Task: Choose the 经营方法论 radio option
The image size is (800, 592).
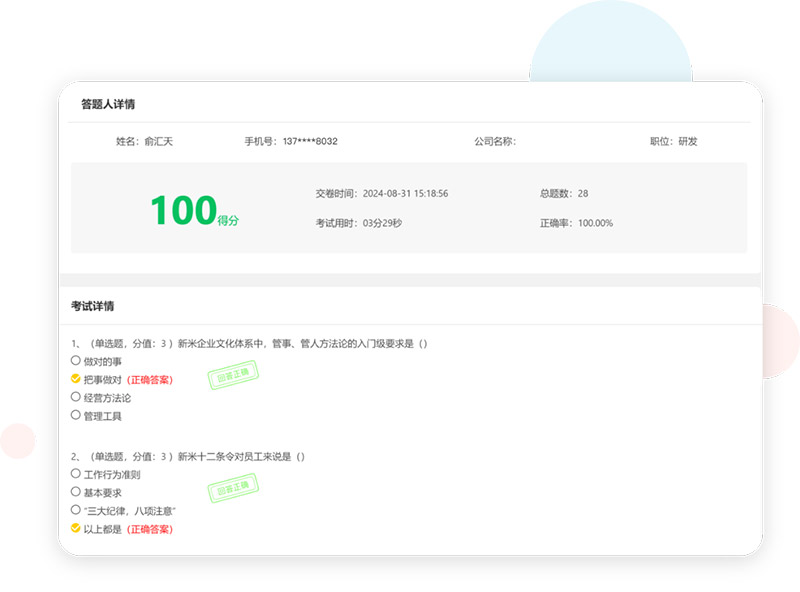Action: [x=76, y=398]
